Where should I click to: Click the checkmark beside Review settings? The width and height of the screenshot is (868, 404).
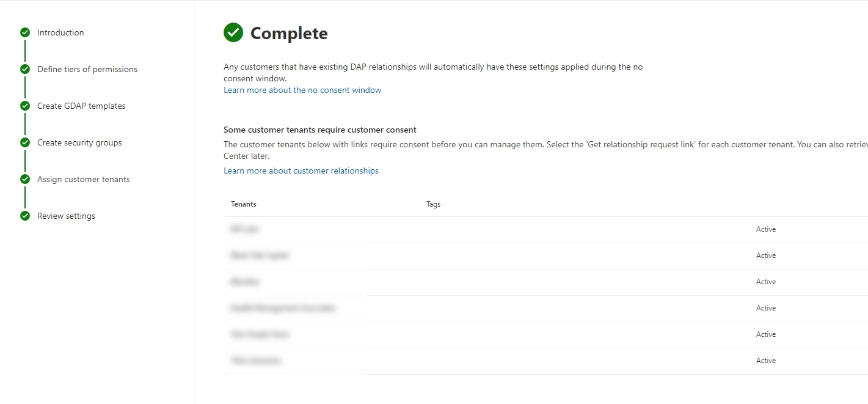click(25, 216)
